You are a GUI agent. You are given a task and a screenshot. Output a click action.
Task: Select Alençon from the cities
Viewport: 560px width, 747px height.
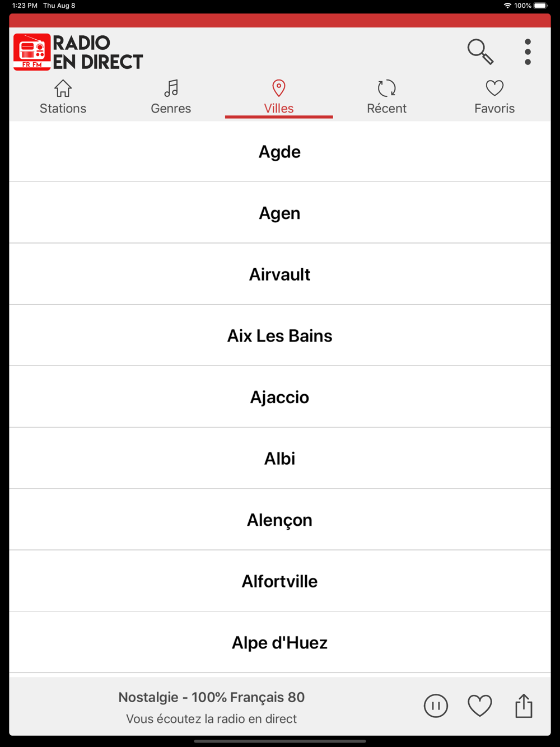coord(279,520)
